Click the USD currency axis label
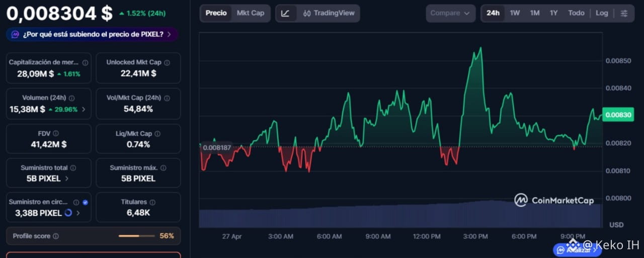 click(x=616, y=225)
